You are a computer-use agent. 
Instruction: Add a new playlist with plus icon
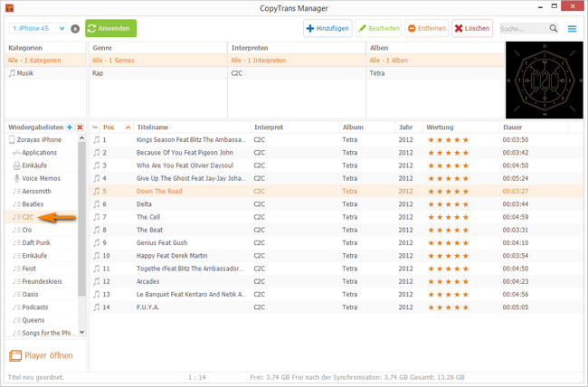70,127
